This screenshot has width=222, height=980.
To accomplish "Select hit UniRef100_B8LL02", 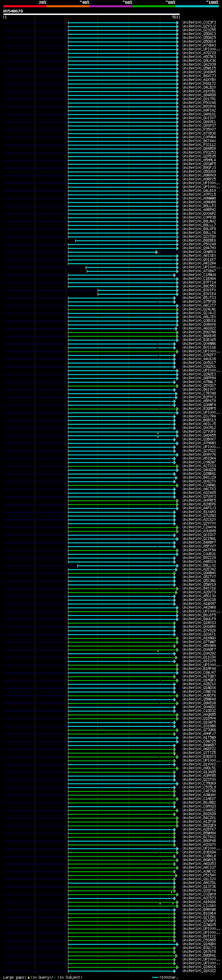I will (199, 565).
